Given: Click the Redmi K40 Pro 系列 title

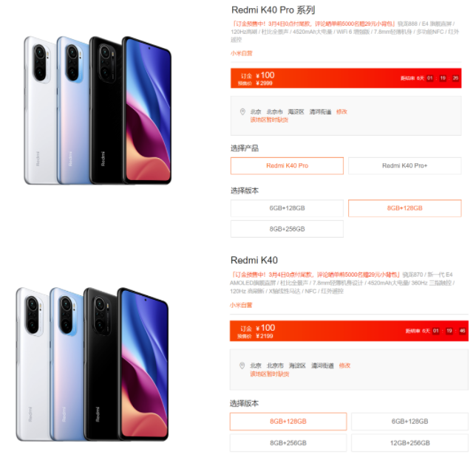Looking at the screenshot, I should 273,10.
